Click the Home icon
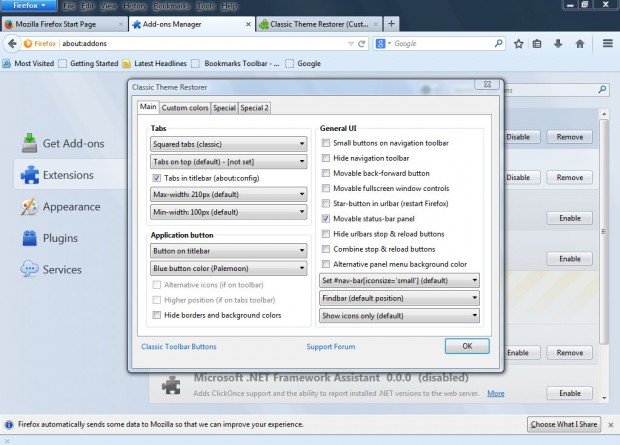620x445 pixels. 580,44
